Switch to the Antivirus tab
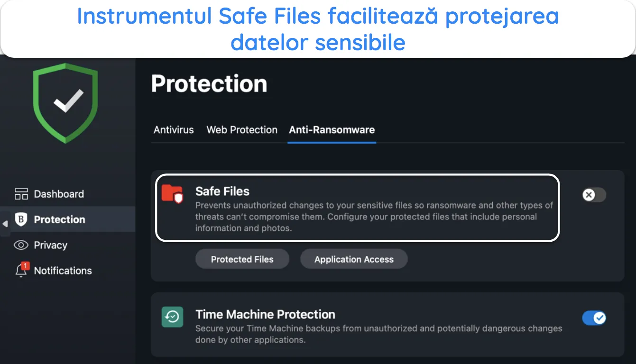636x364 pixels. pos(174,130)
